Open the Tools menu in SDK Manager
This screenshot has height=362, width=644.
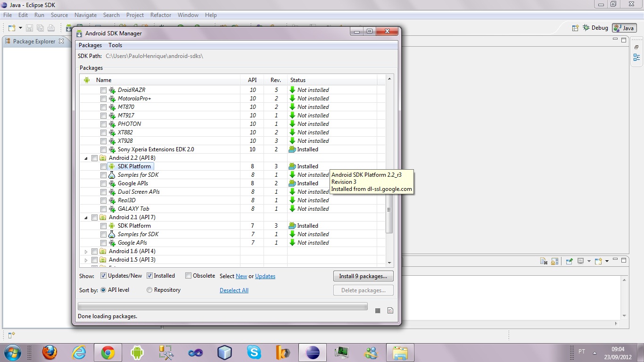click(115, 45)
